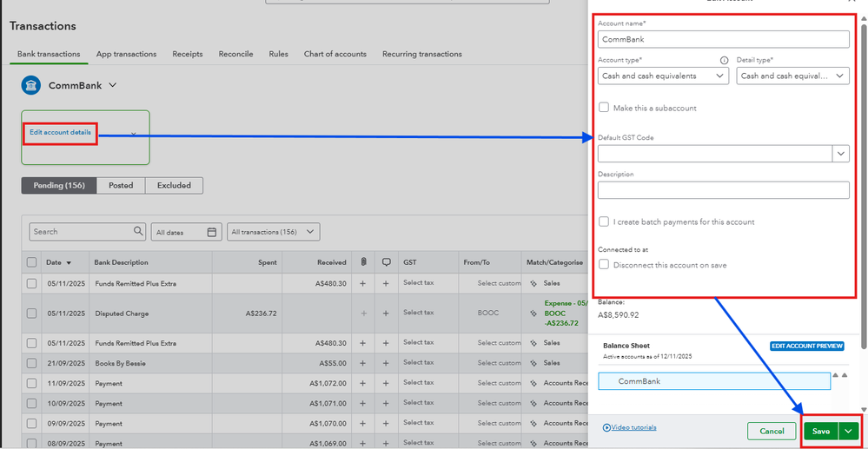The image size is (868, 449).
Task: Click the A$236.72 spent amount
Action: (262, 314)
